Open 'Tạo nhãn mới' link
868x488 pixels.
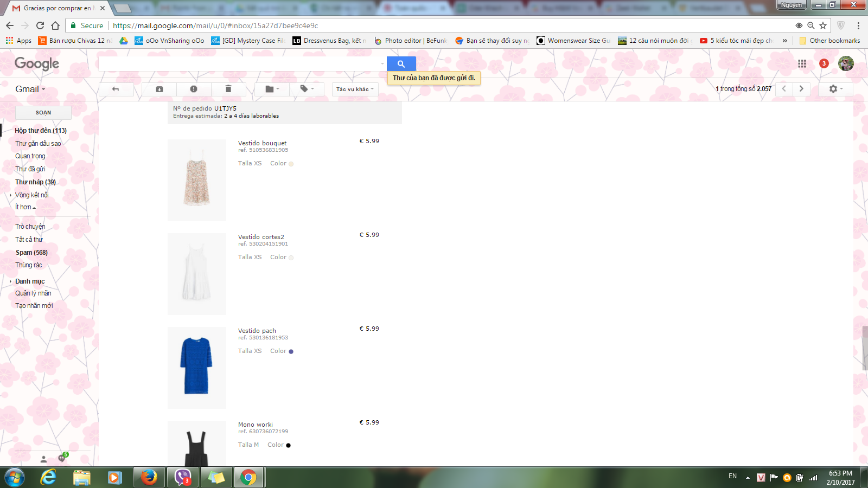click(x=34, y=306)
